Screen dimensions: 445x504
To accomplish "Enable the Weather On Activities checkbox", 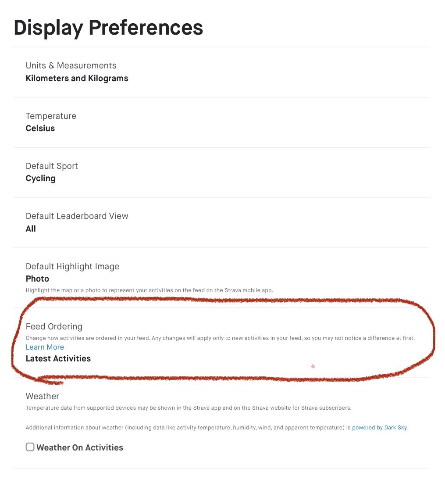I will click(x=30, y=447).
